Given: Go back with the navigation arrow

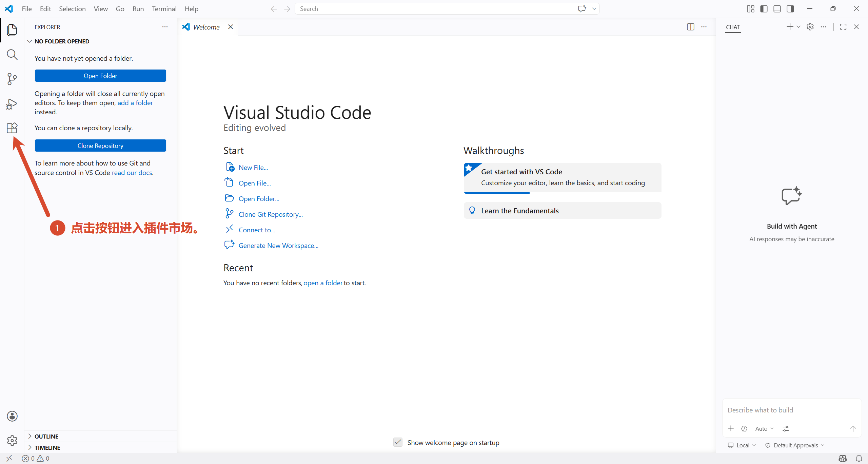Looking at the screenshot, I should click(x=274, y=9).
